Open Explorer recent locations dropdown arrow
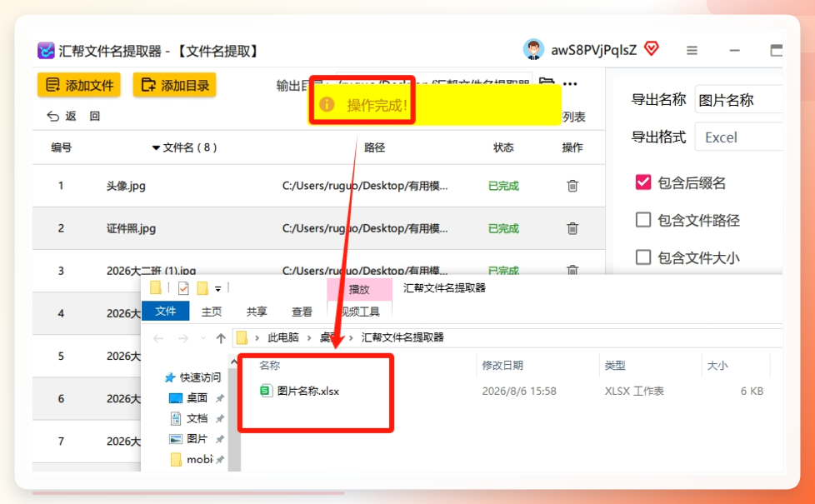This screenshot has height=504, width=815. 202,338
